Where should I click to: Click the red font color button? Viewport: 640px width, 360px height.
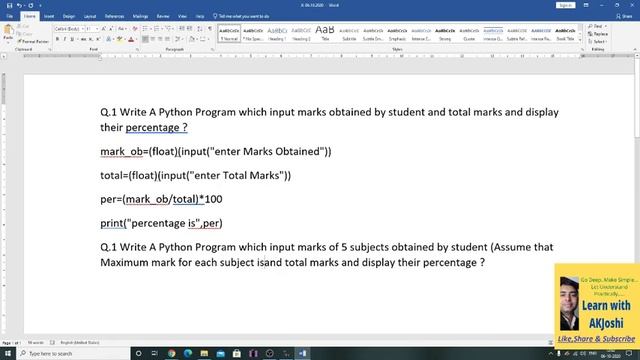coord(131,39)
